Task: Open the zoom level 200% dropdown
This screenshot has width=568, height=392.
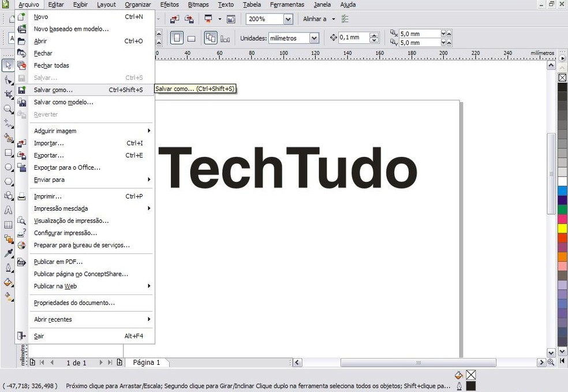Action: 288,19
